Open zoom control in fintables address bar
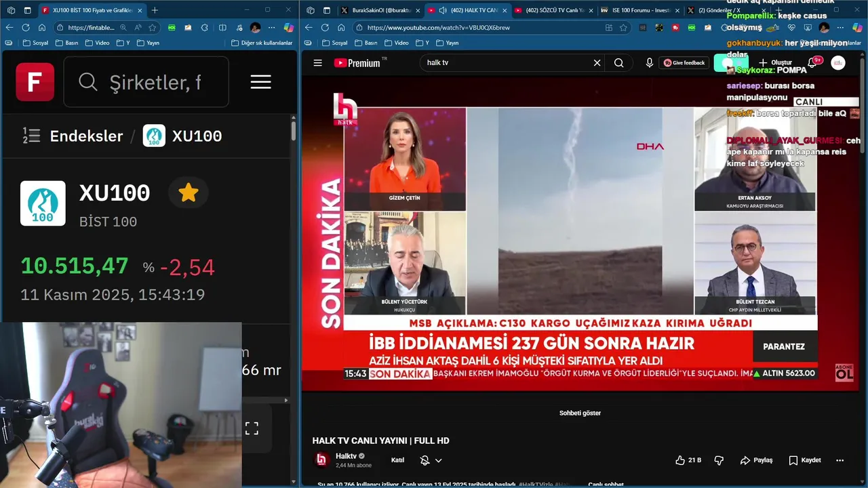Screen dimensions: 868x488 click(123, 27)
